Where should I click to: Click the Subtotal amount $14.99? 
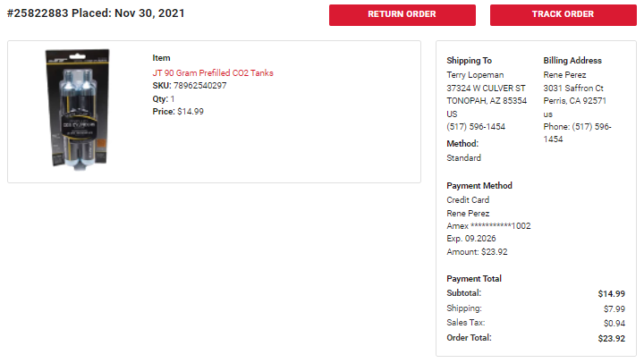612,294
